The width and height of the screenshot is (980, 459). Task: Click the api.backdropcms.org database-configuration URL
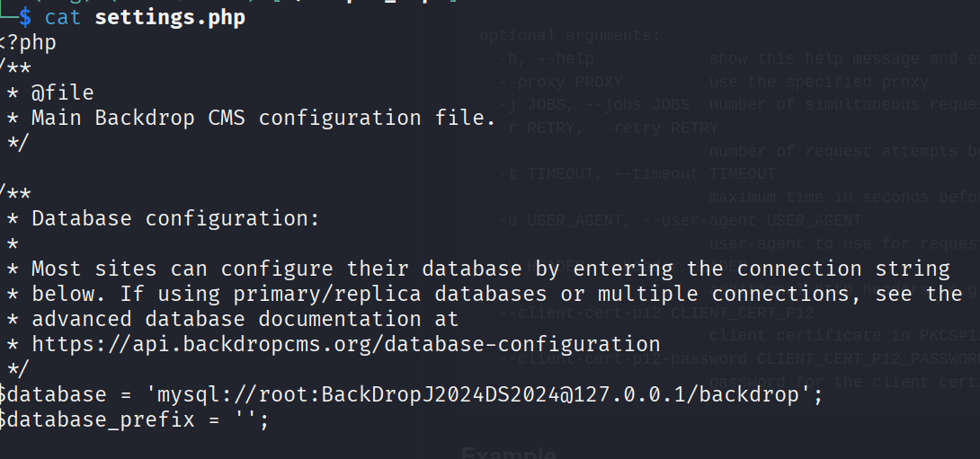tap(346, 344)
